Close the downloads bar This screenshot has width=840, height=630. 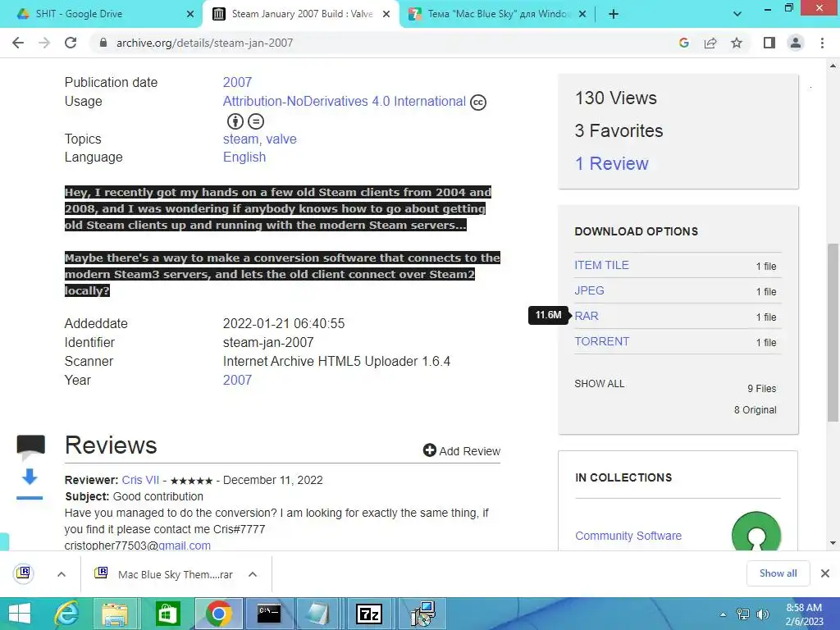825,573
